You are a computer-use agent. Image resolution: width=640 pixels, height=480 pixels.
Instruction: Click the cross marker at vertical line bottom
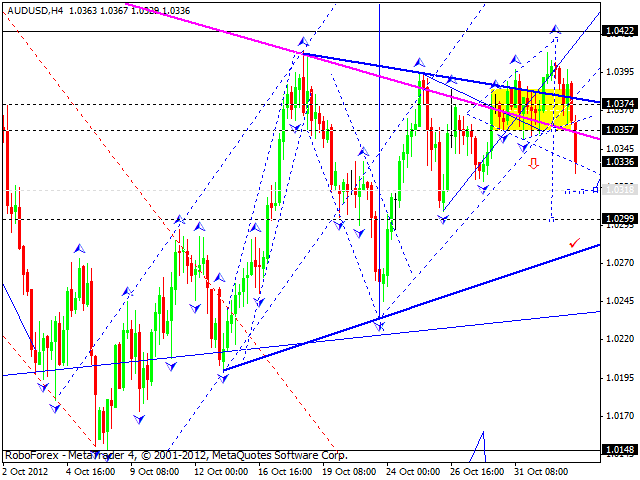tap(380, 326)
